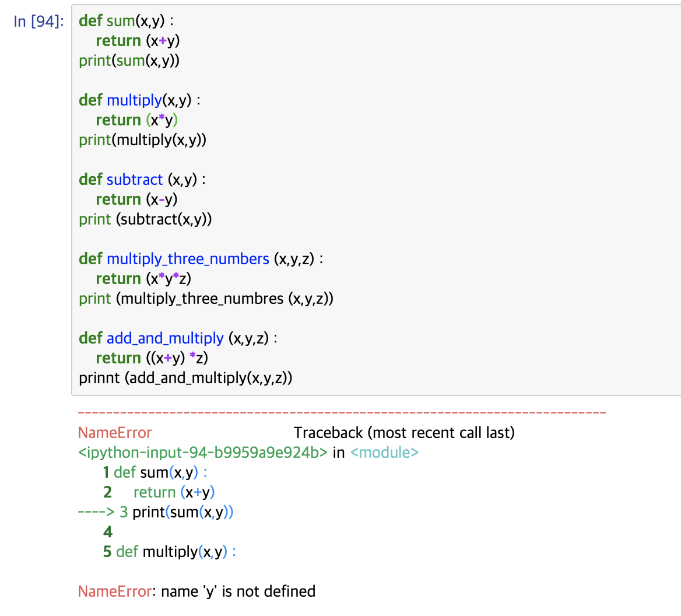Click the '<ipython-input-94-b9959a9e924b>' reference
This screenshot has height=616, width=681.
coord(203,453)
